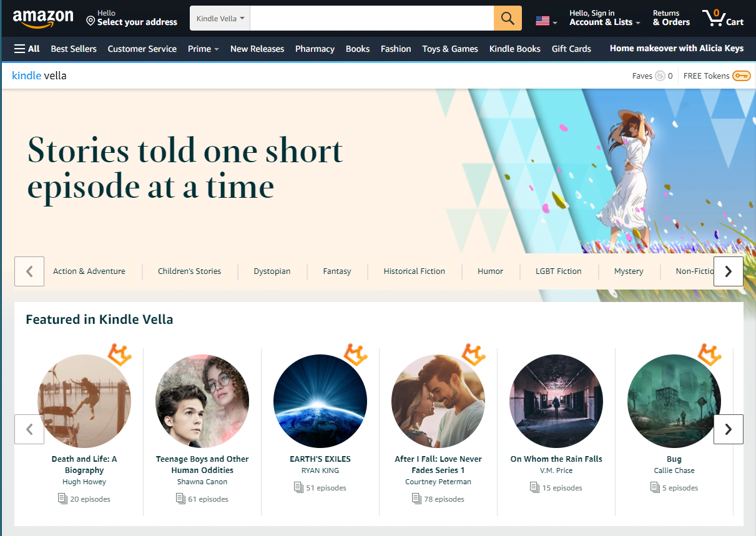The width and height of the screenshot is (756, 536).
Task: Click the FREE Tokens key icon
Action: [742, 76]
